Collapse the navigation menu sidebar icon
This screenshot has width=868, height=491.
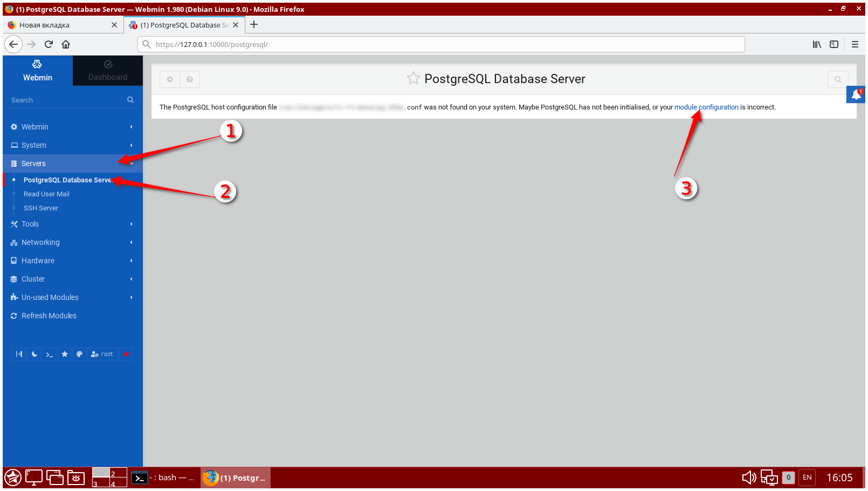(19, 354)
